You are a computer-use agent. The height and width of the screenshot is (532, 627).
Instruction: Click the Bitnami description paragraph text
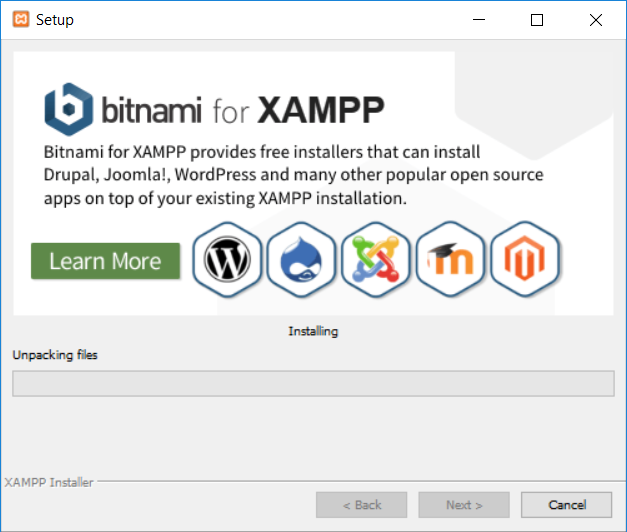(x=293, y=175)
